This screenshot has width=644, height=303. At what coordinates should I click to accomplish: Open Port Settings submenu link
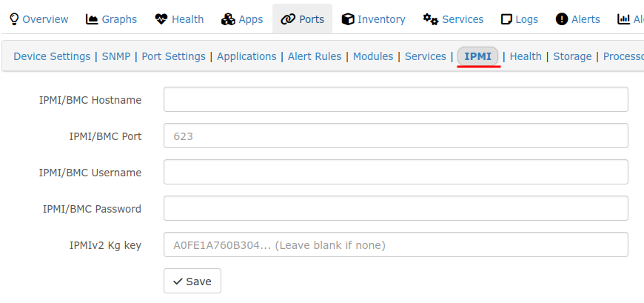click(173, 56)
